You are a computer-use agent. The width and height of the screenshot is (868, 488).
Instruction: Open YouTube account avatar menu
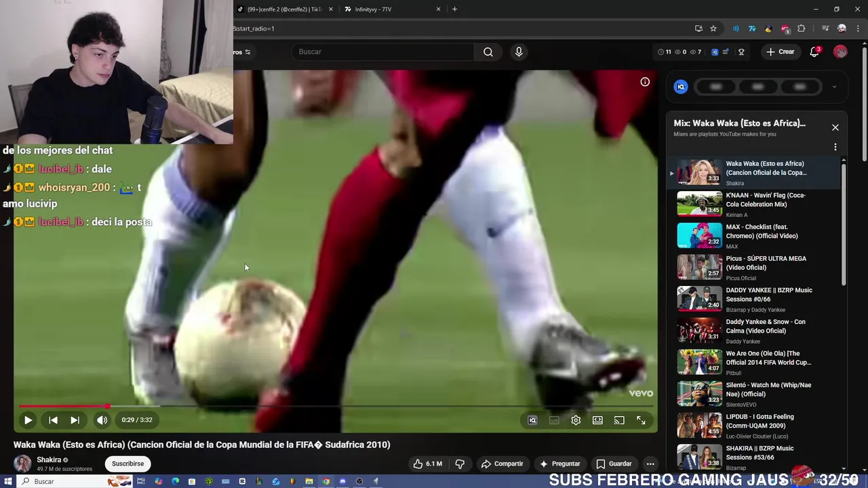click(x=840, y=52)
